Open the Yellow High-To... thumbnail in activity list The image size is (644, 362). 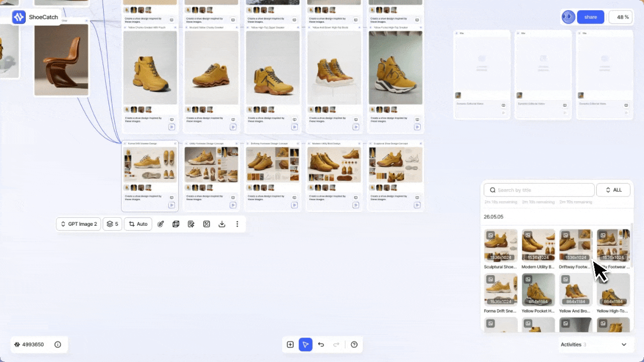[x=613, y=290]
